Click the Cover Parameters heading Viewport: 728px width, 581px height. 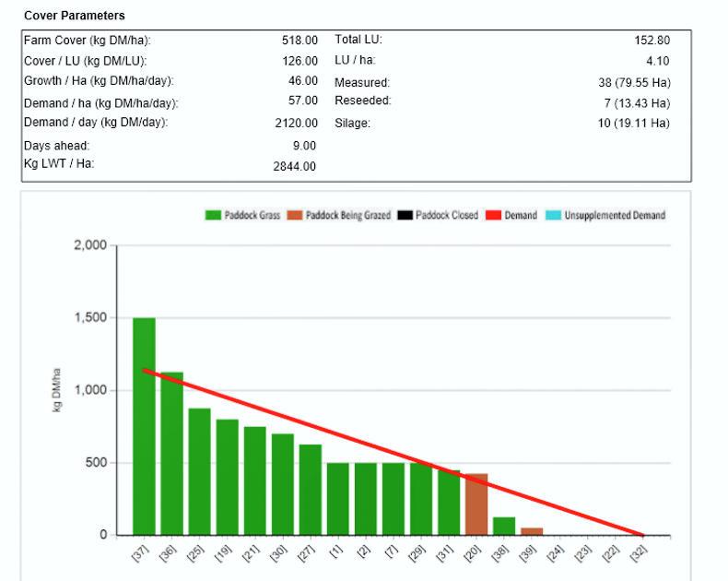coord(75,16)
